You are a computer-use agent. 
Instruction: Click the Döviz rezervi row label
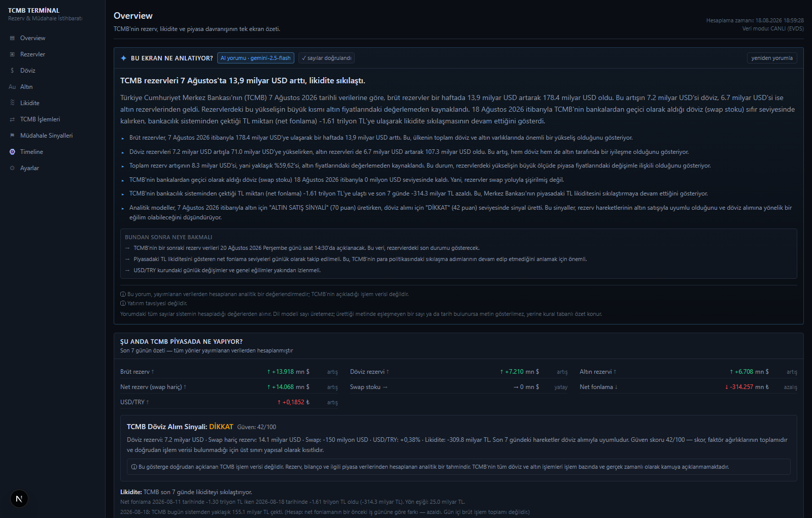pos(369,372)
